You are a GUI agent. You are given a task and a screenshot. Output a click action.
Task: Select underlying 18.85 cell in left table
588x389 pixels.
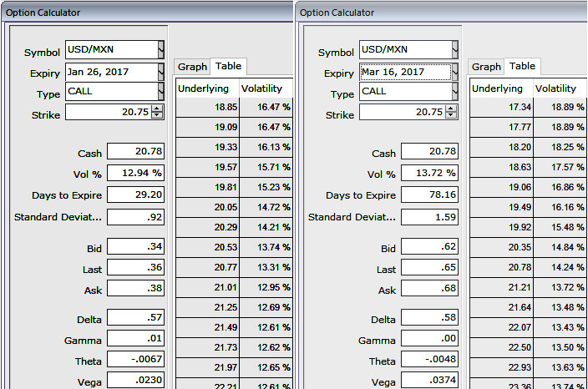pos(207,107)
